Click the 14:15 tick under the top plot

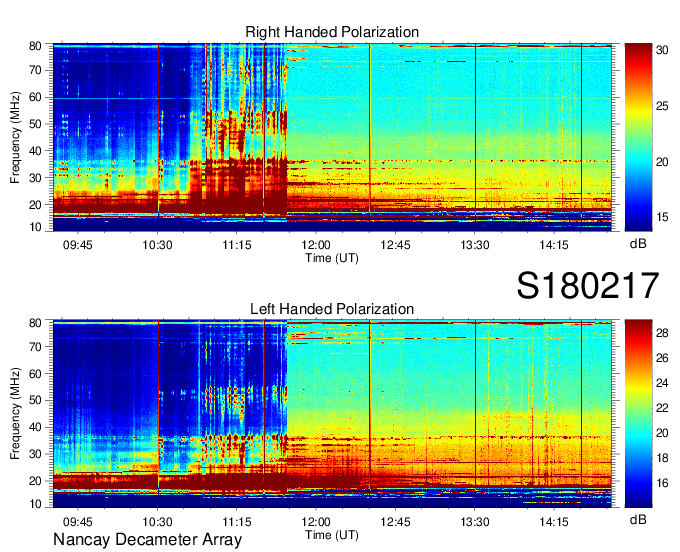coord(554,245)
